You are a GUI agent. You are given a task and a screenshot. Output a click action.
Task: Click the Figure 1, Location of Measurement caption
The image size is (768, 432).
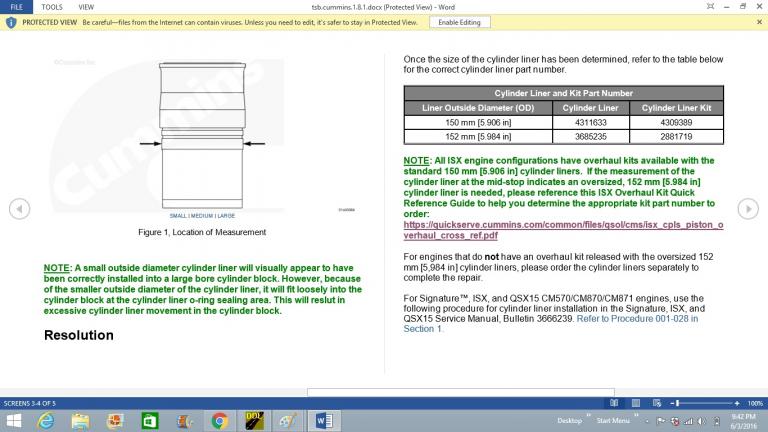202,232
